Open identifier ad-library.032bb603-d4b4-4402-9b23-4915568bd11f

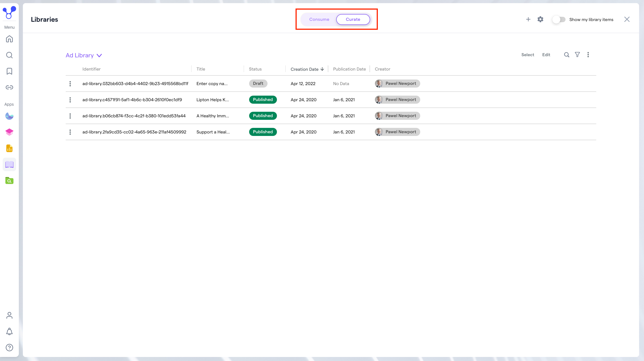click(135, 84)
